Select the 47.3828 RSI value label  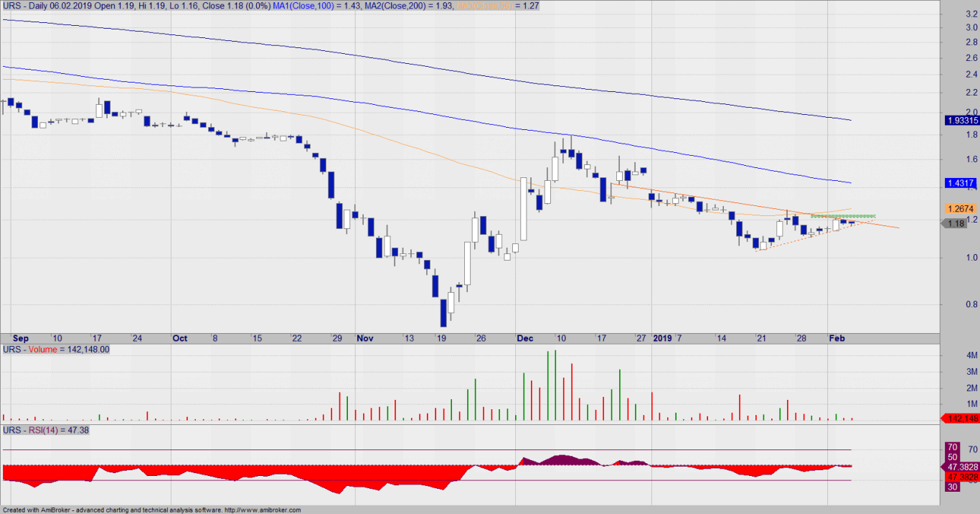tap(960, 466)
